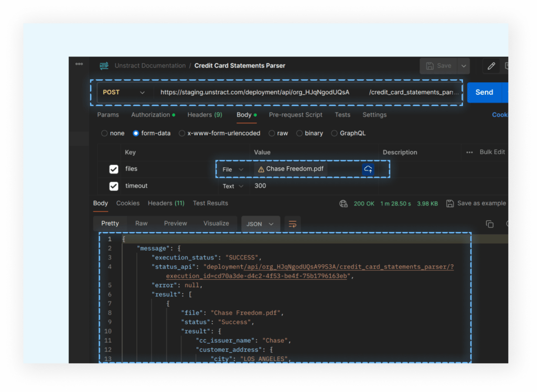
Task: Click the pencil edit icon in the top bar
Action: pos(491,66)
